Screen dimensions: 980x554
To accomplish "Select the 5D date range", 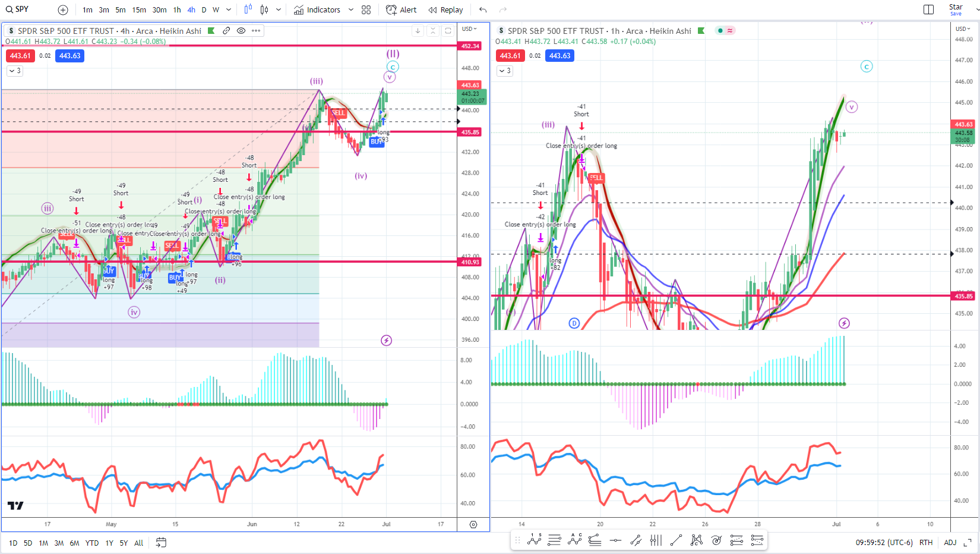I will 28,543.
